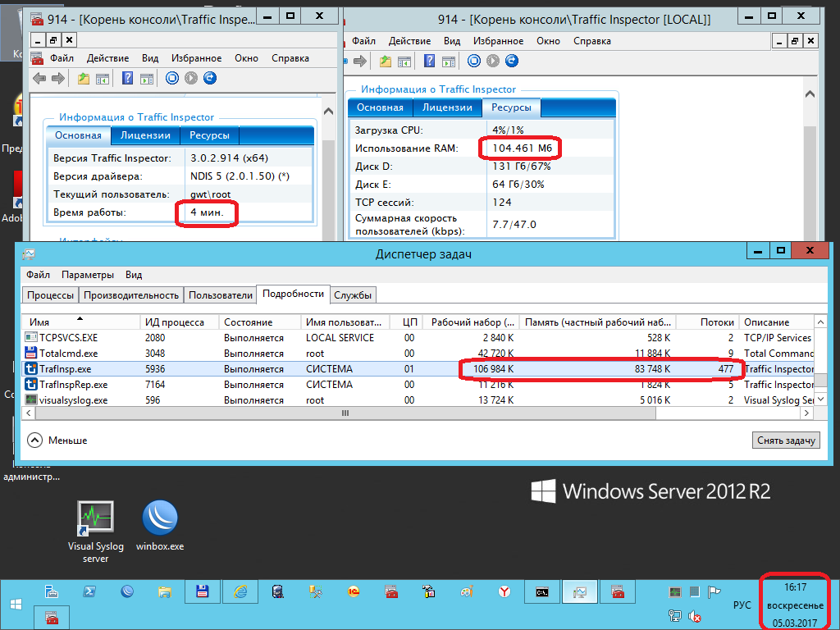Toggle action pane icon in the Основная console window

tap(147, 78)
